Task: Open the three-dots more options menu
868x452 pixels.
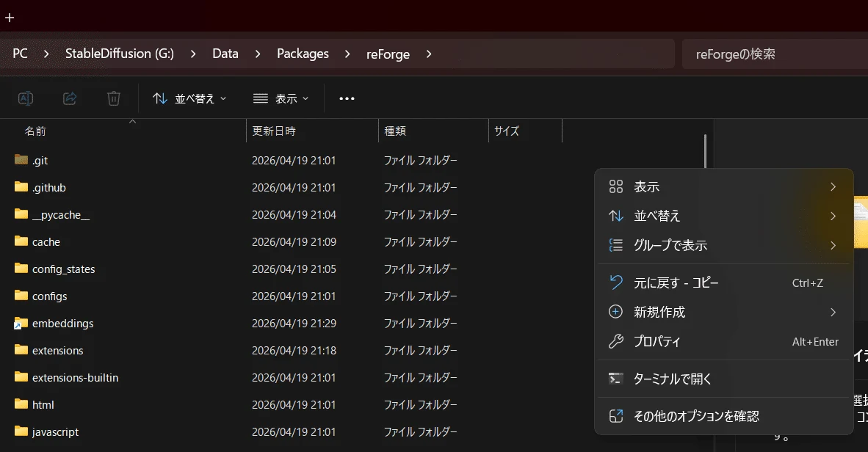Action: click(347, 98)
